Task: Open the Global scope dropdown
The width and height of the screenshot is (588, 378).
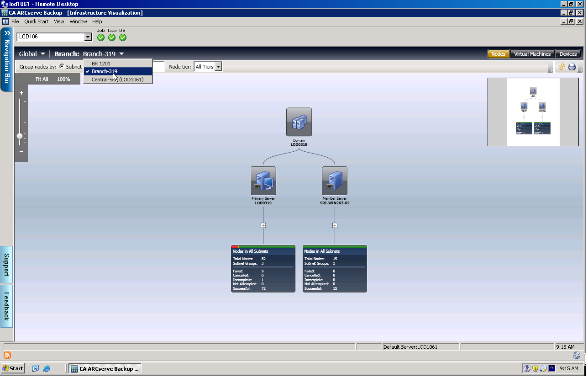Action: 31,53
